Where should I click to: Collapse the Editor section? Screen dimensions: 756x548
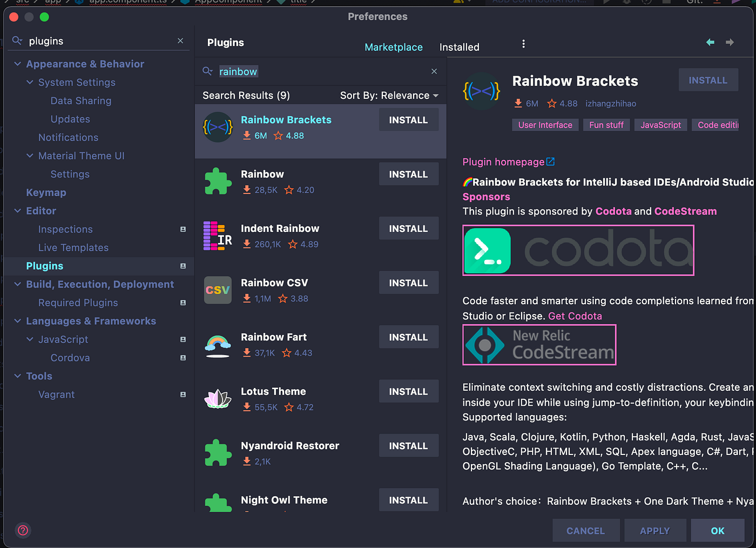pyautogui.click(x=17, y=211)
